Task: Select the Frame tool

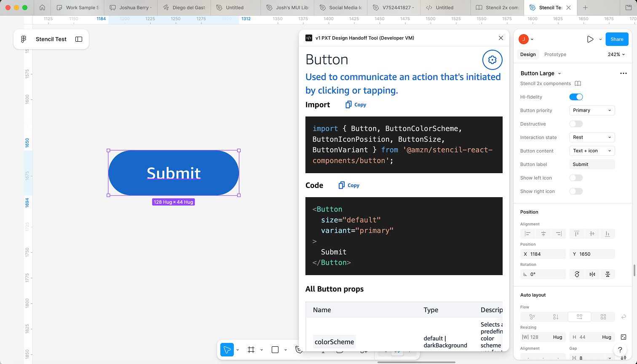Action: (x=251, y=350)
